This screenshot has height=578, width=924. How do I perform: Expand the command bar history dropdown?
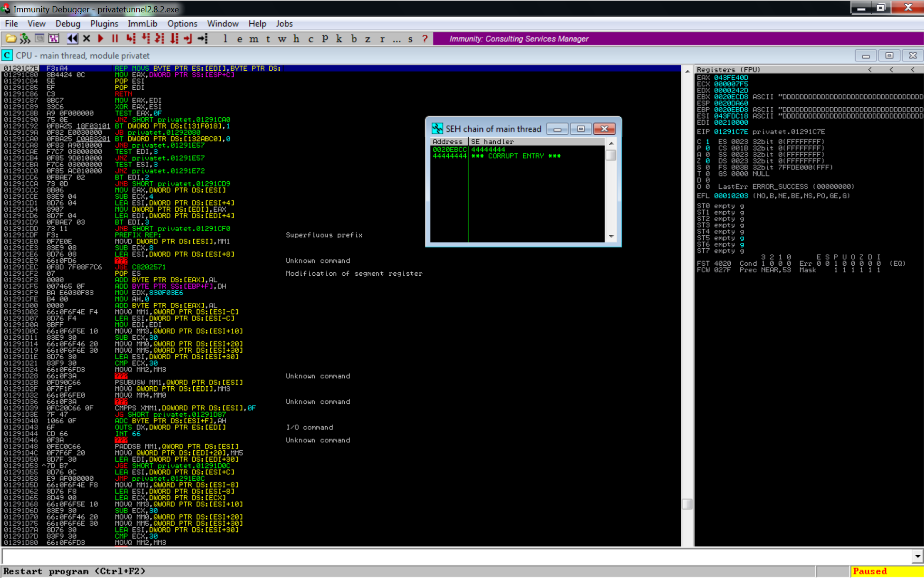(x=917, y=556)
